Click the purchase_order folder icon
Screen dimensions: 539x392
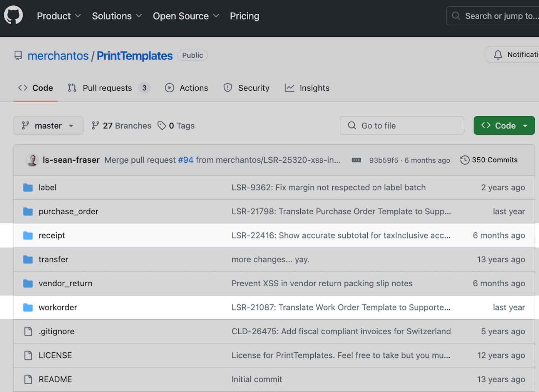coord(28,212)
